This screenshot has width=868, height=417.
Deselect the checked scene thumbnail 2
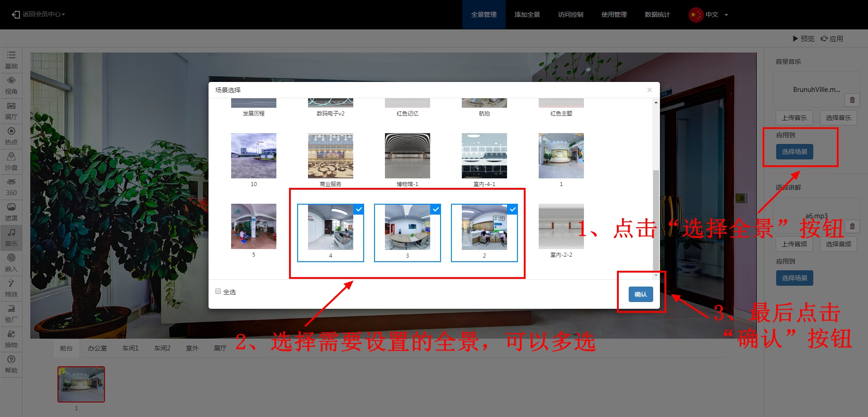click(484, 227)
